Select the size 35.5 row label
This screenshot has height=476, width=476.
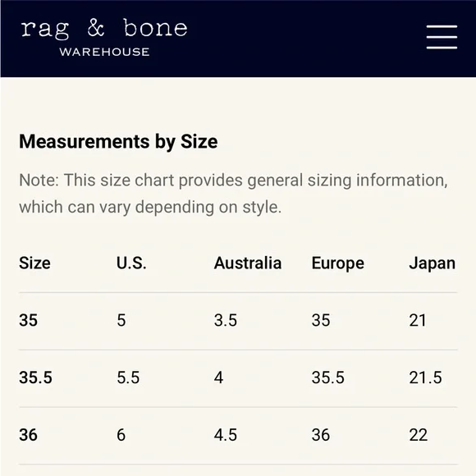[x=35, y=378]
